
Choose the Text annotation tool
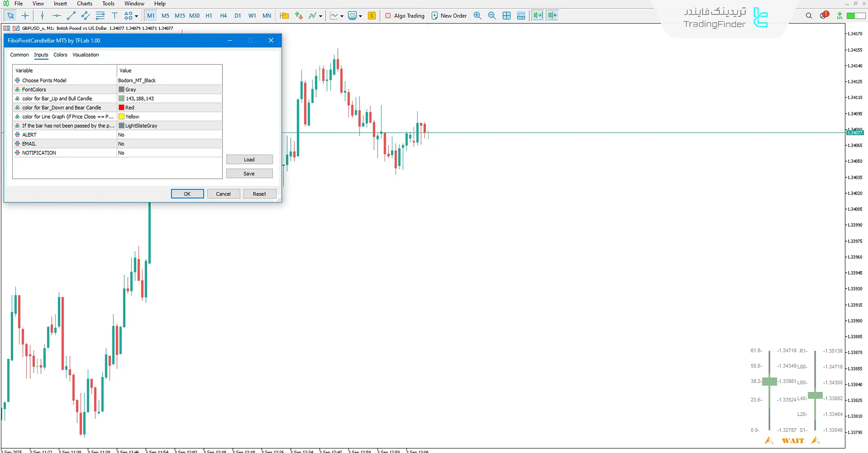click(x=115, y=15)
